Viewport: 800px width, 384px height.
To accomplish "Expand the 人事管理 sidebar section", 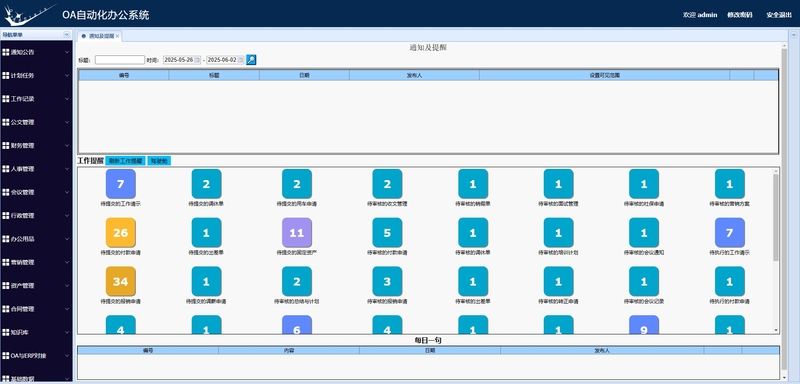I will point(36,169).
